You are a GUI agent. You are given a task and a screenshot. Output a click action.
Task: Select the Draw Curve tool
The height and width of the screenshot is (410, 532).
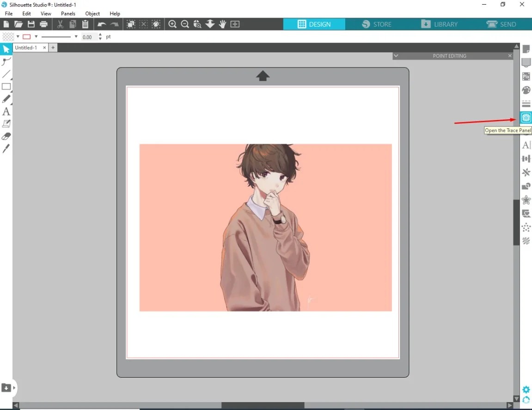point(6,61)
